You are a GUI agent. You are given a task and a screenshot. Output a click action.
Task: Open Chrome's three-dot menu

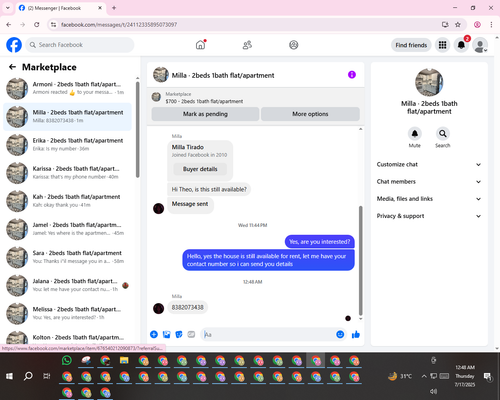click(491, 25)
